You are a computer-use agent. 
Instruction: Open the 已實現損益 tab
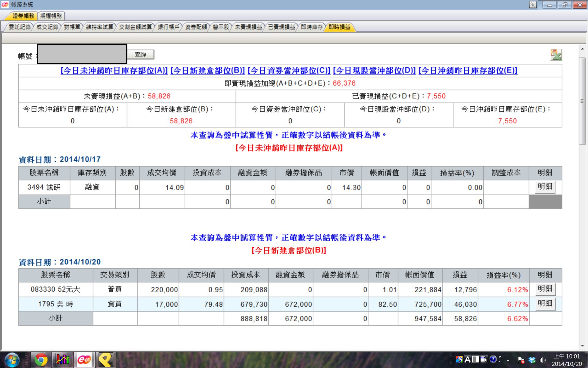click(x=281, y=27)
